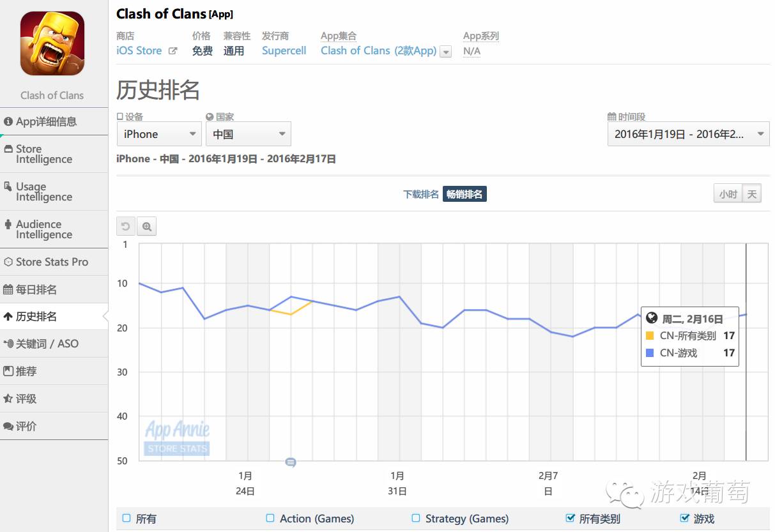Open App详细信息 via its info icon
Screen dimensions: 775x532
(x=9, y=121)
